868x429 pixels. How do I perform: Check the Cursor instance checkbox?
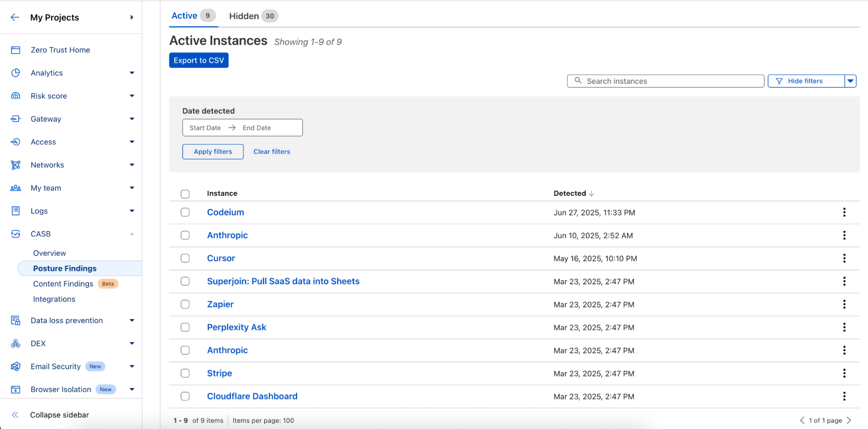coord(185,258)
